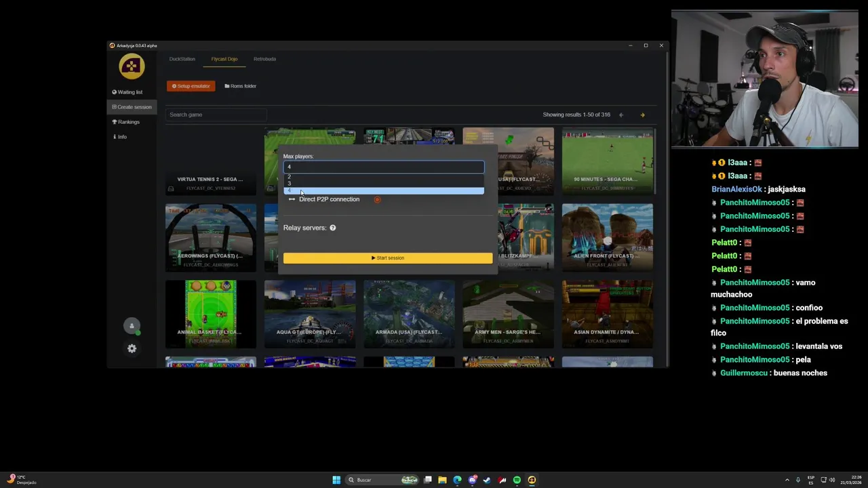Select the Virtua Tennis 2 game card

pos(210,161)
